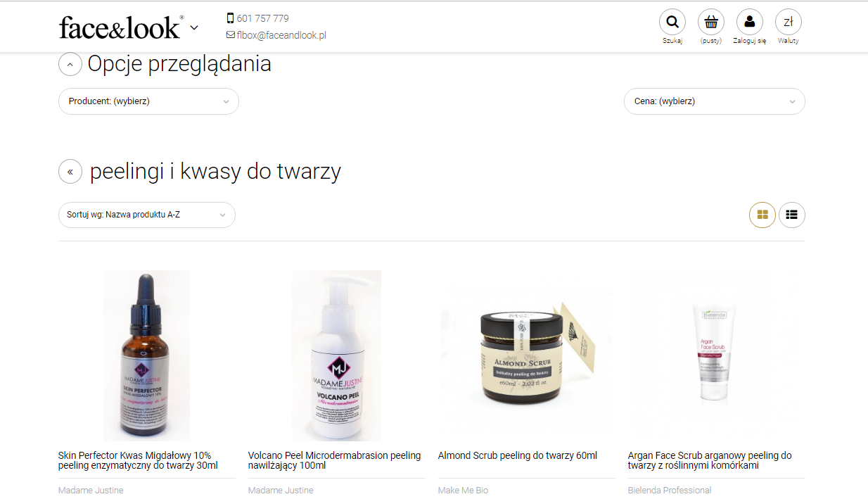Image resolution: width=868 pixels, height=499 pixels.
Task: Switch to grid view layout
Action: [762, 215]
